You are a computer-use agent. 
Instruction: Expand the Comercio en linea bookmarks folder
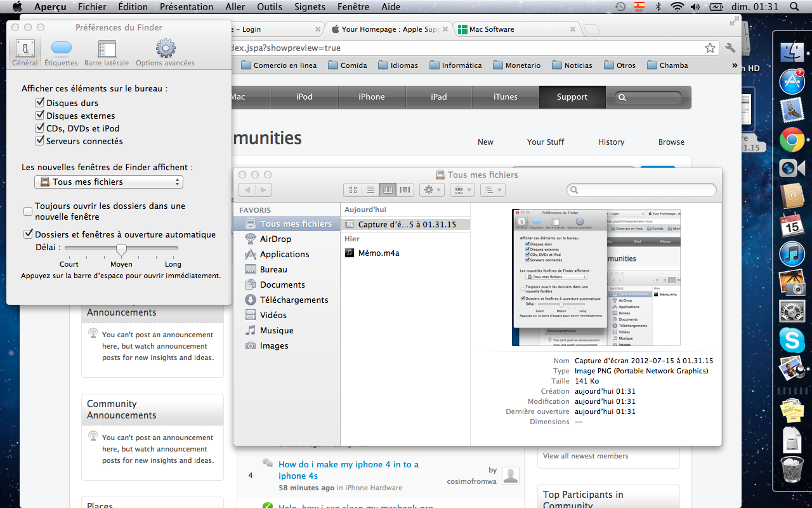point(278,65)
